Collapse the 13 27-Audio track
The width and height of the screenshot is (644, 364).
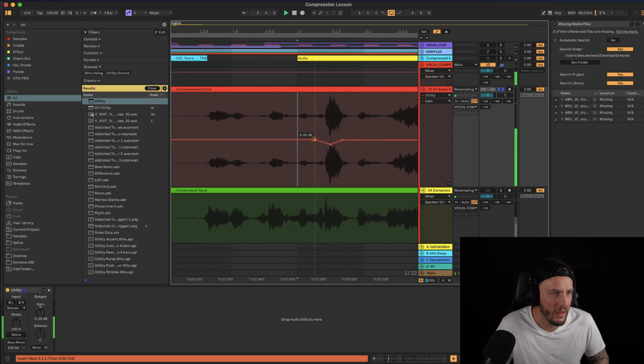[x=423, y=89]
